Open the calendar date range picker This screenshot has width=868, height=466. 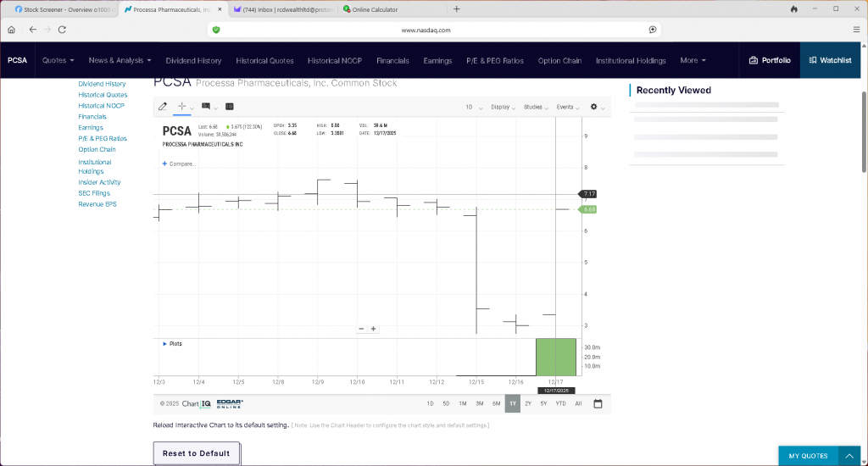click(598, 404)
